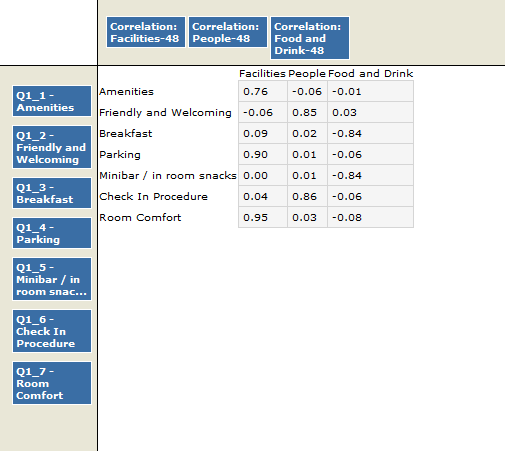Click the Q1_1 - Amenities row block
The width and height of the screenshot is (505, 451).
(x=52, y=101)
